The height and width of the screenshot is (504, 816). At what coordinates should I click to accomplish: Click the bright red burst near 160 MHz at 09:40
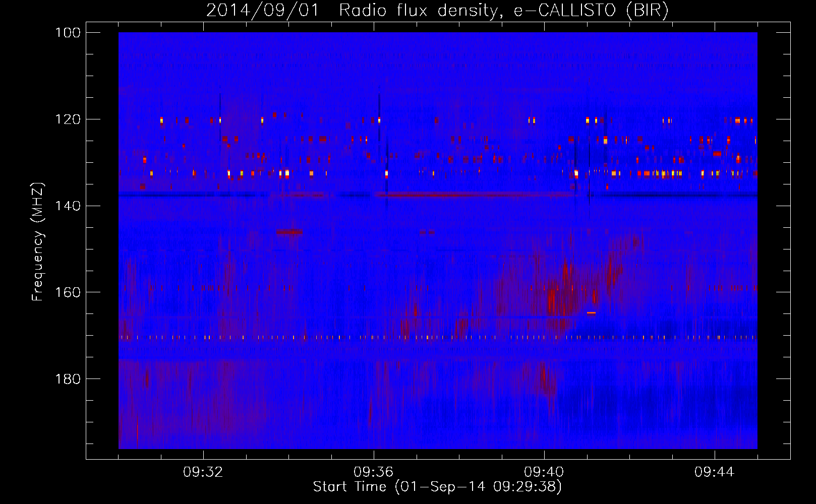(551, 301)
